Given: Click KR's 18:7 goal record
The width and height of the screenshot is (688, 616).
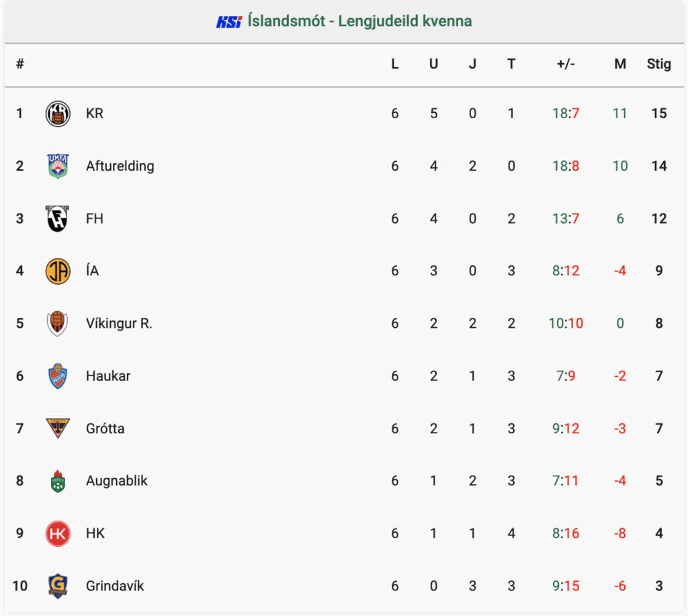Looking at the screenshot, I should 566,114.
